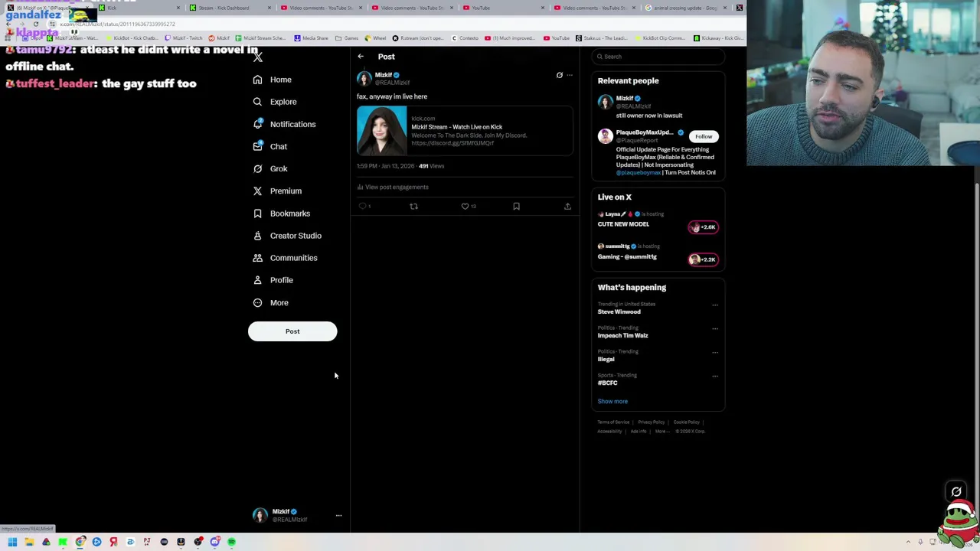Image resolution: width=980 pixels, height=551 pixels.
Task: Click the reply icon under the post
Action: [x=363, y=206]
